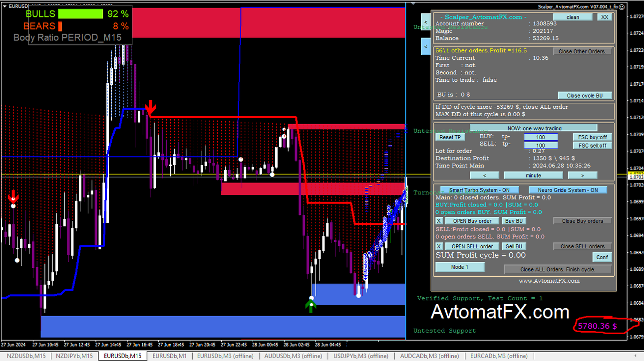Image resolution: width=644 pixels, height=361 pixels.
Task: Click the large red down-arrow sell signal near 27 Jun 16:45
Action: tap(150, 107)
